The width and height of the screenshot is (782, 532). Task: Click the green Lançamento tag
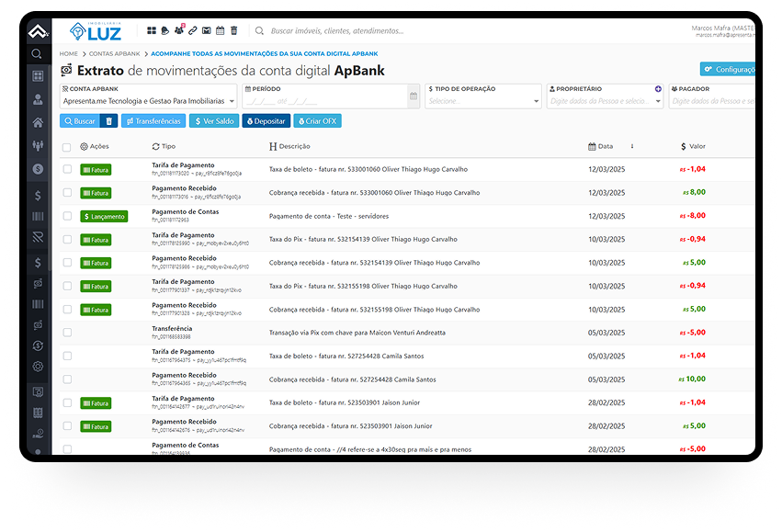tap(104, 217)
